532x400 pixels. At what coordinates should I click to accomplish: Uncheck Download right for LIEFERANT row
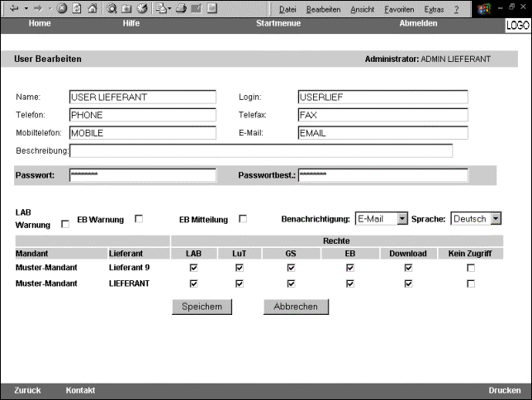tap(408, 283)
